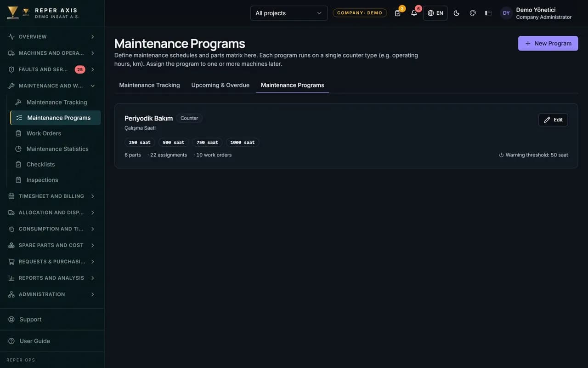Viewport: 588px width, 368px height.
Task: Open the tasks clipboard icon in header
Action: pos(398,13)
